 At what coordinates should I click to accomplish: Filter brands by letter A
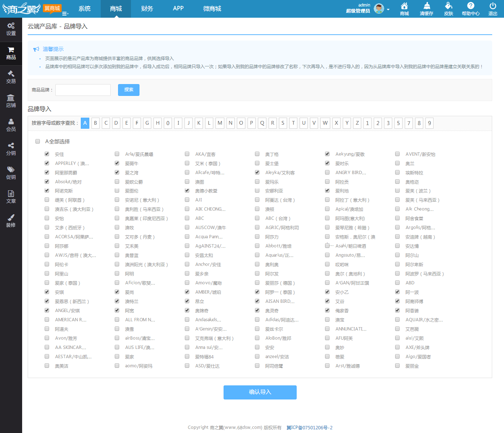[85, 123]
